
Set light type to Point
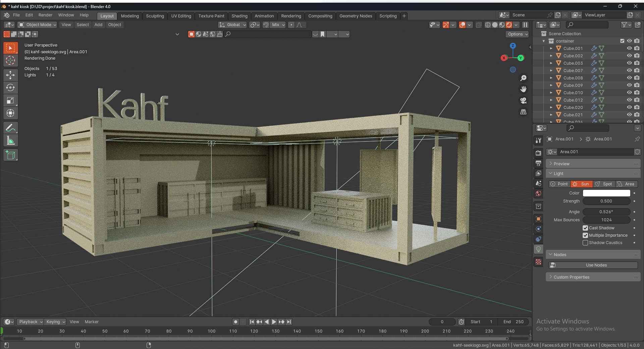(x=559, y=184)
